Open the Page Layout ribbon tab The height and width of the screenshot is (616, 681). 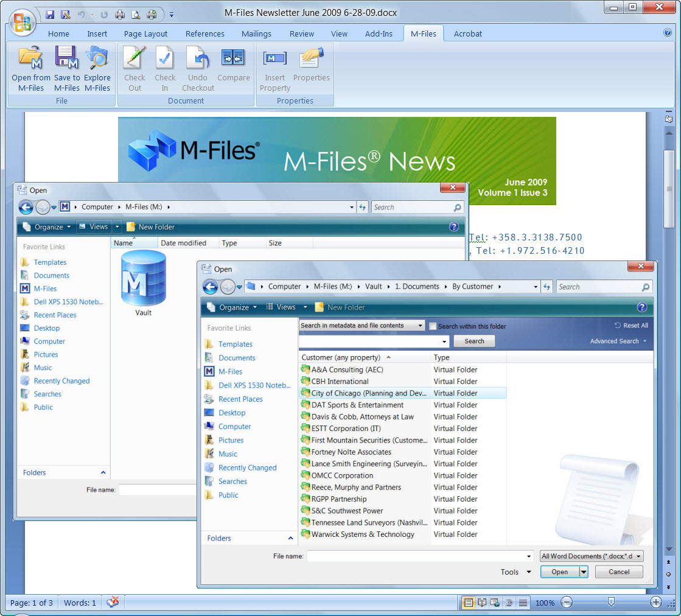145,33
